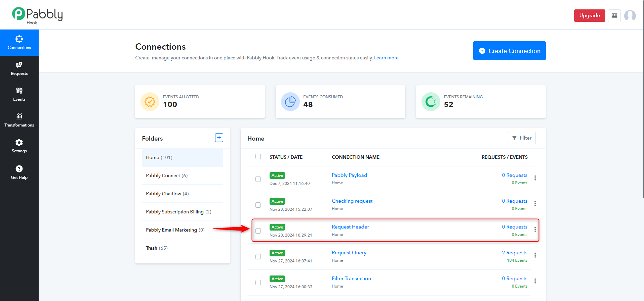
Task: Open options menu for Request Query
Action: click(x=535, y=255)
